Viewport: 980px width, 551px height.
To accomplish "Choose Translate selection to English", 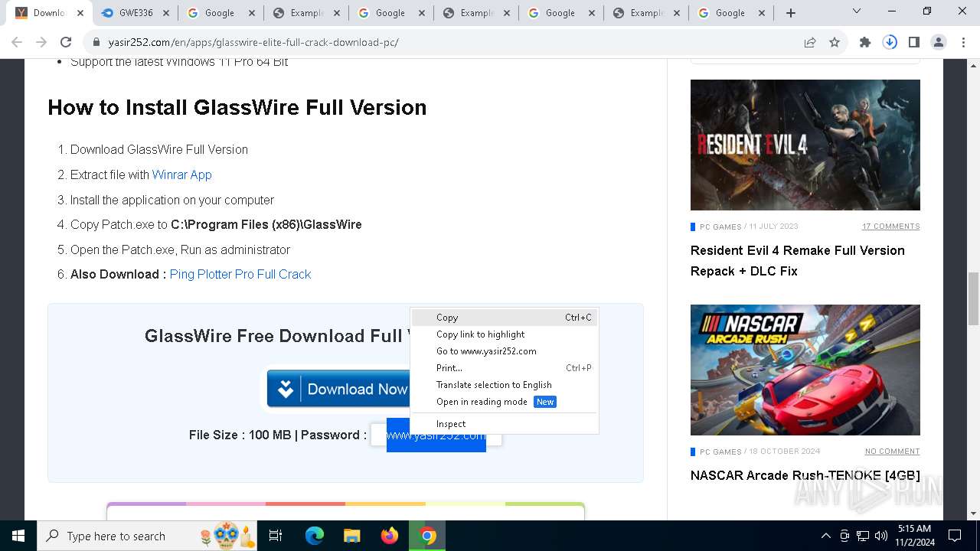I will click(504, 385).
